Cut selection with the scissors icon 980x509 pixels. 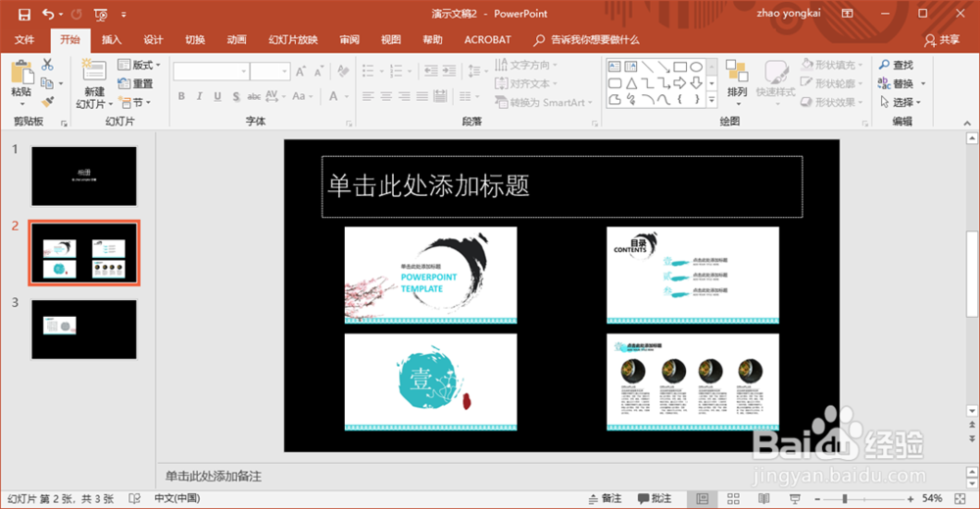coord(47,65)
